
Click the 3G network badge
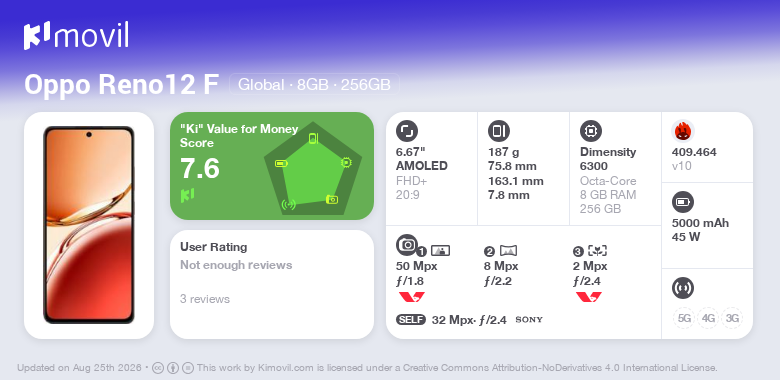click(x=732, y=318)
